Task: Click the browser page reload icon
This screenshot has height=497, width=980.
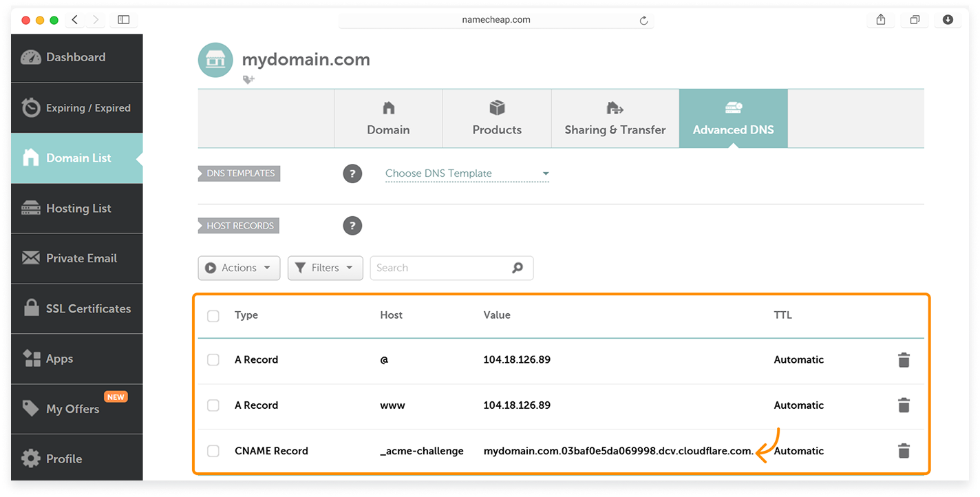Action: tap(643, 21)
